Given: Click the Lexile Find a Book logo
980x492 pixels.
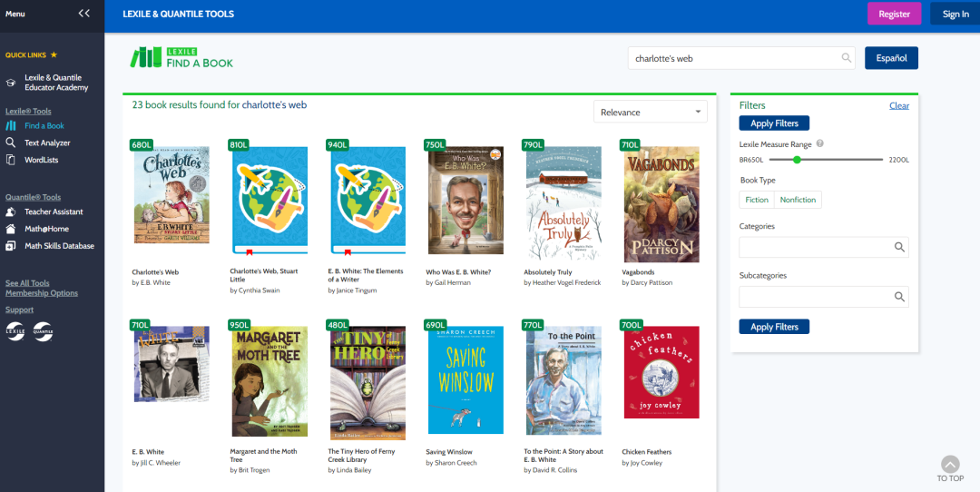Looking at the screenshot, I should coord(182,58).
